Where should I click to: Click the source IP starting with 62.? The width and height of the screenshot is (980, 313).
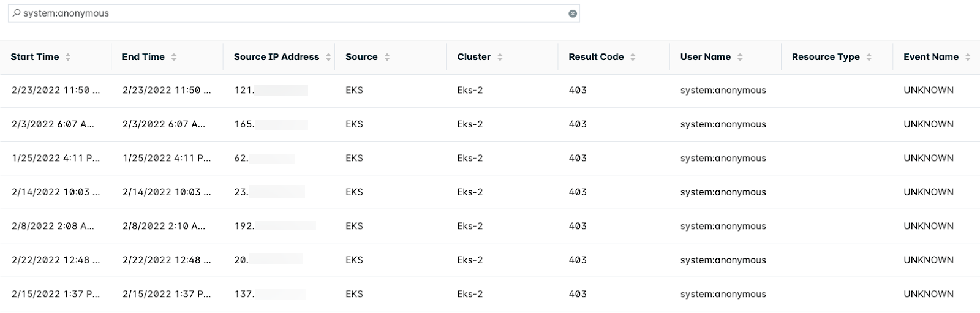tap(264, 158)
